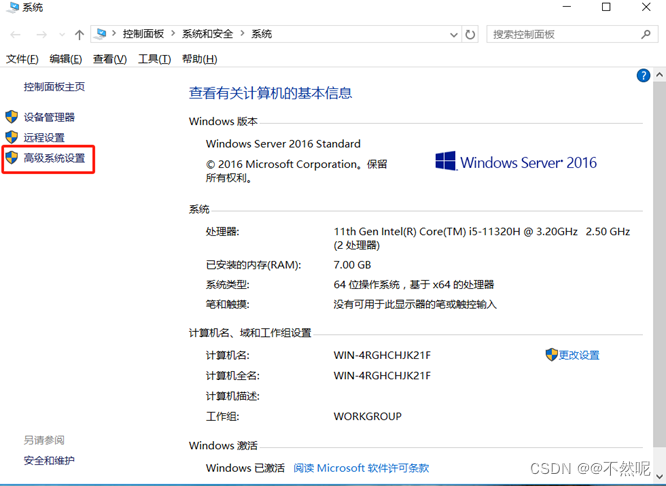Open recent locations dropdown next to Forward
The width and height of the screenshot is (666, 486).
[x=62, y=35]
